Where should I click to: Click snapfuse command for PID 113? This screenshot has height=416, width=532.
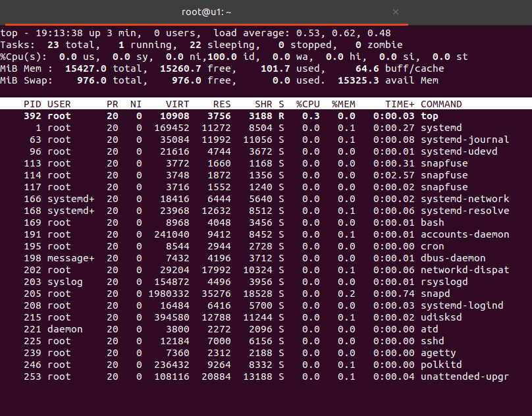pyautogui.click(x=444, y=163)
